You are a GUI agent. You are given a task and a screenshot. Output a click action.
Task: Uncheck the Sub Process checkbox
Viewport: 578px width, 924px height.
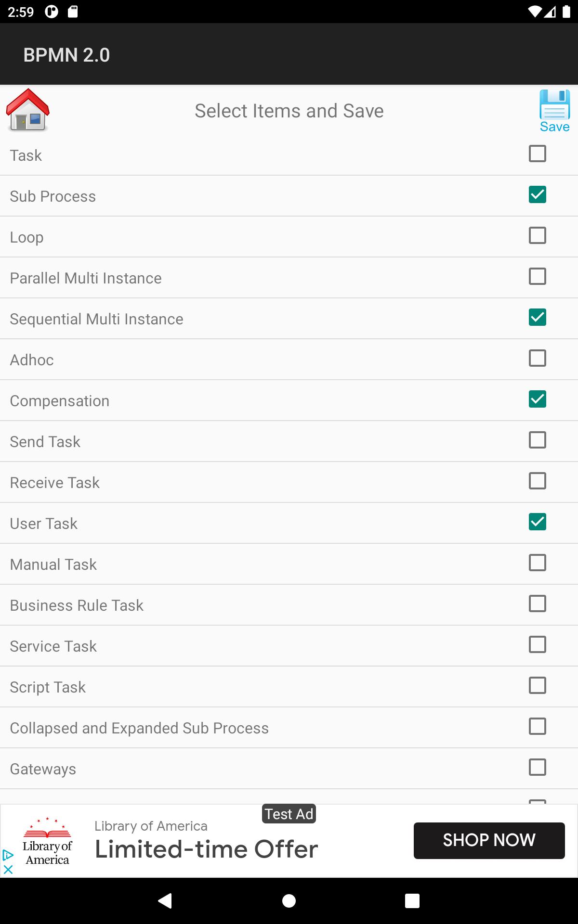click(x=538, y=195)
